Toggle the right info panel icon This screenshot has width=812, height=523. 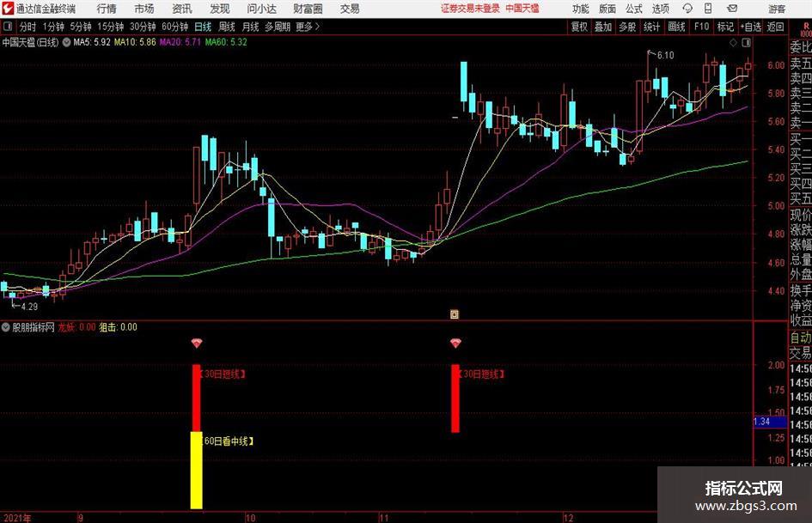[x=746, y=42]
